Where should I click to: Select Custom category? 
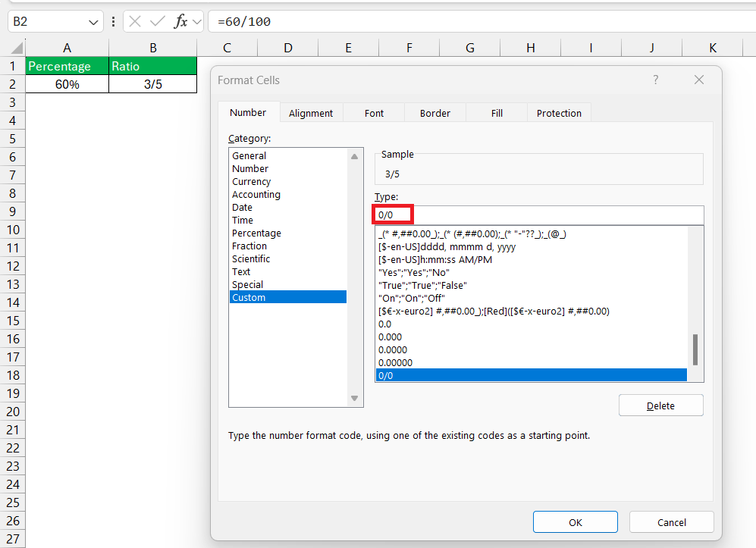(288, 297)
